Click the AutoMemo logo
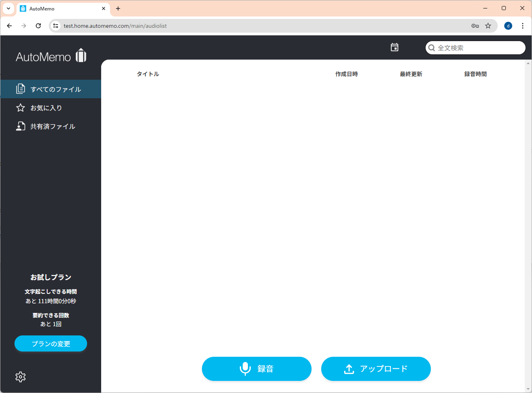The height and width of the screenshot is (393, 532). tap(51, 56)
